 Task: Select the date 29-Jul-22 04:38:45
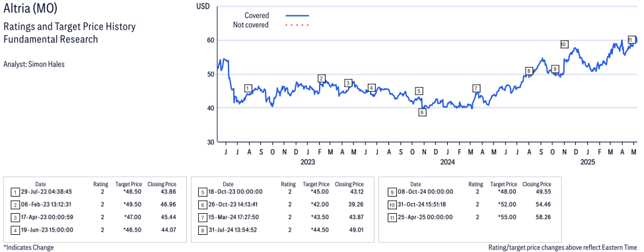click(x=46, y=192)
